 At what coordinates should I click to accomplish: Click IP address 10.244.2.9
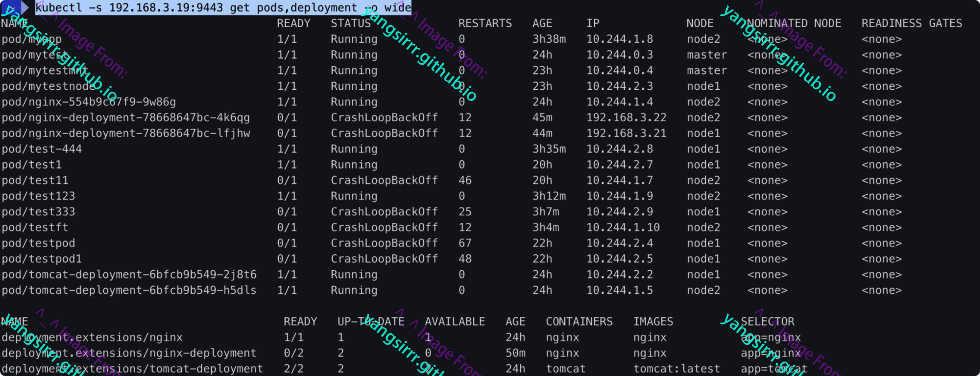pos(619,212)
